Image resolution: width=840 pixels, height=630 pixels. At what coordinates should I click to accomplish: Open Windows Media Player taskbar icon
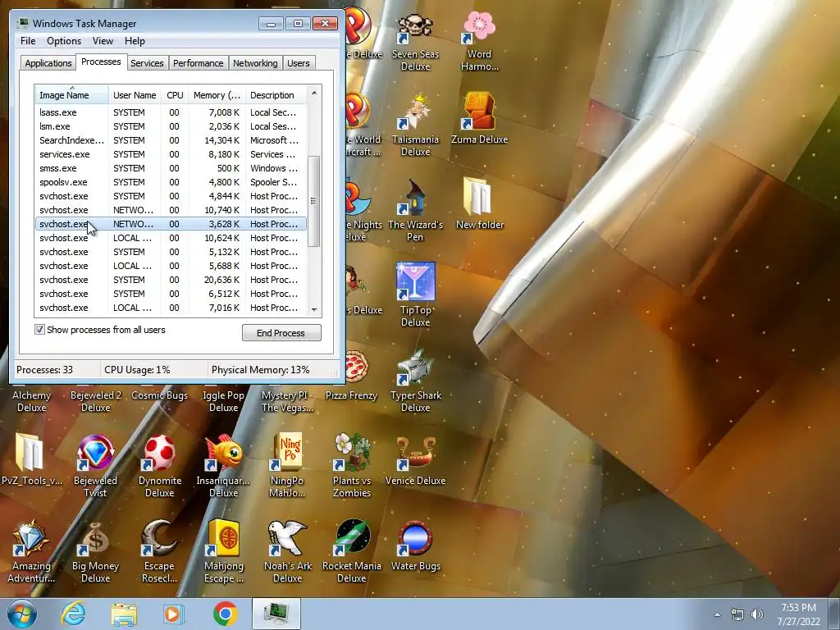pos(173,614)
